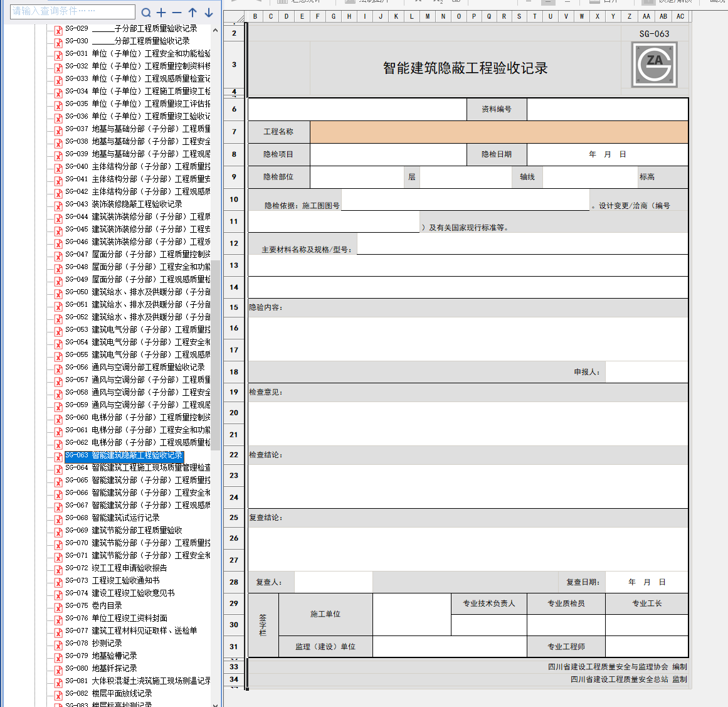Open SG-069 建筑节能分部工程质量验收

click(124, 530)
